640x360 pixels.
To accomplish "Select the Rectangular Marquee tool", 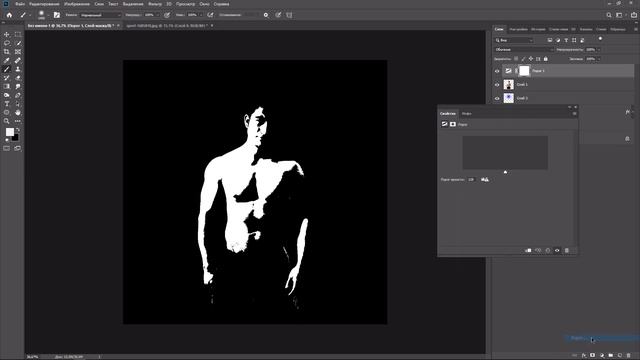I will click(18, 34).
